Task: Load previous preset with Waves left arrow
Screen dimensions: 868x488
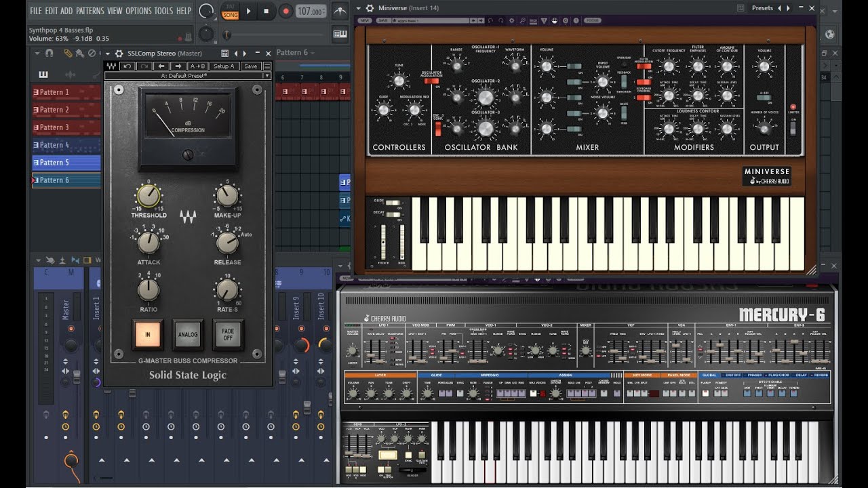Action: click(161, 66)
